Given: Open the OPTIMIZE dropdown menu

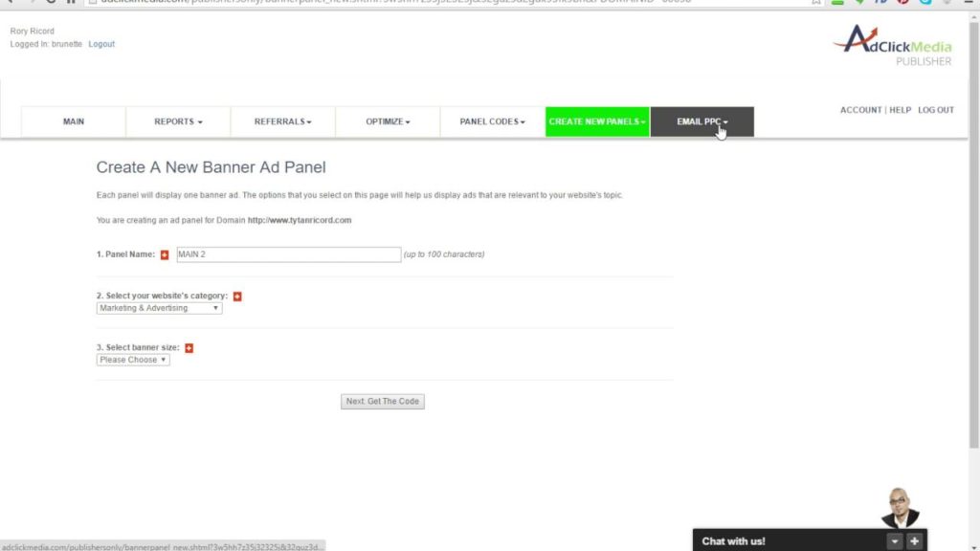Looking at the screenshot, I should [x=388, y=121].
